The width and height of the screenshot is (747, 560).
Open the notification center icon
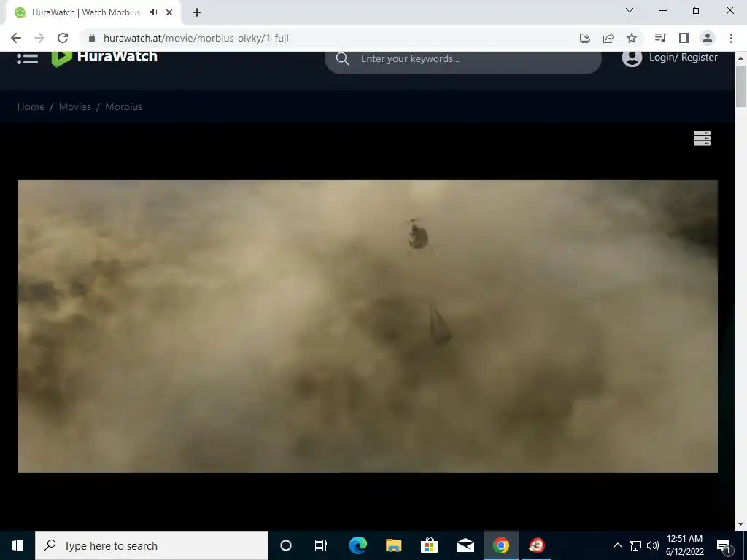point(724,545)
